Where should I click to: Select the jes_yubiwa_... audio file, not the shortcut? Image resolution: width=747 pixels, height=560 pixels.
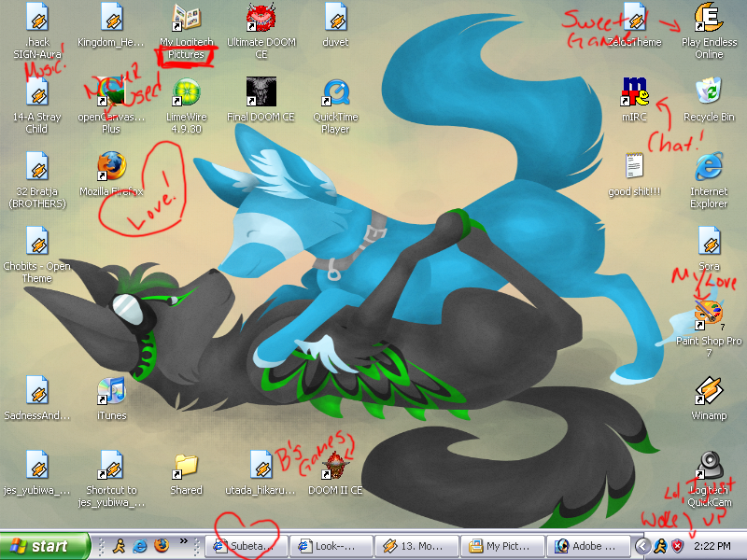(x=37, y=465)
